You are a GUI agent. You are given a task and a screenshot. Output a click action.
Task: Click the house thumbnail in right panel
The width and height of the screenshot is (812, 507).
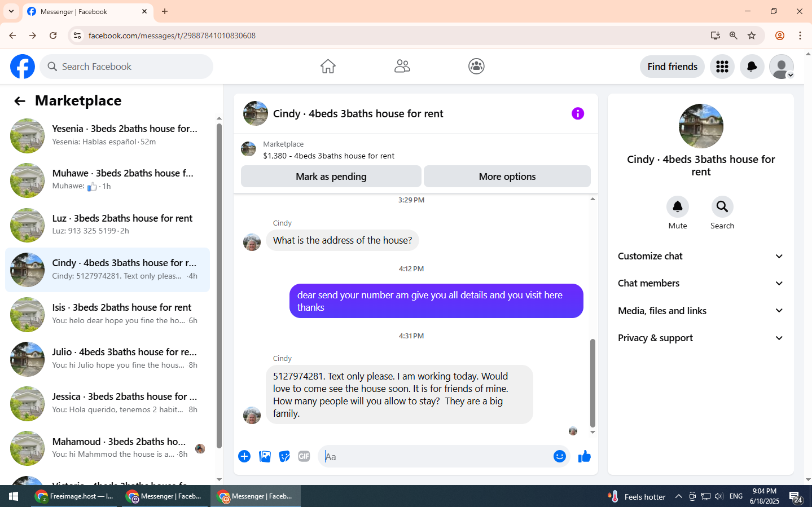(701, 126)
